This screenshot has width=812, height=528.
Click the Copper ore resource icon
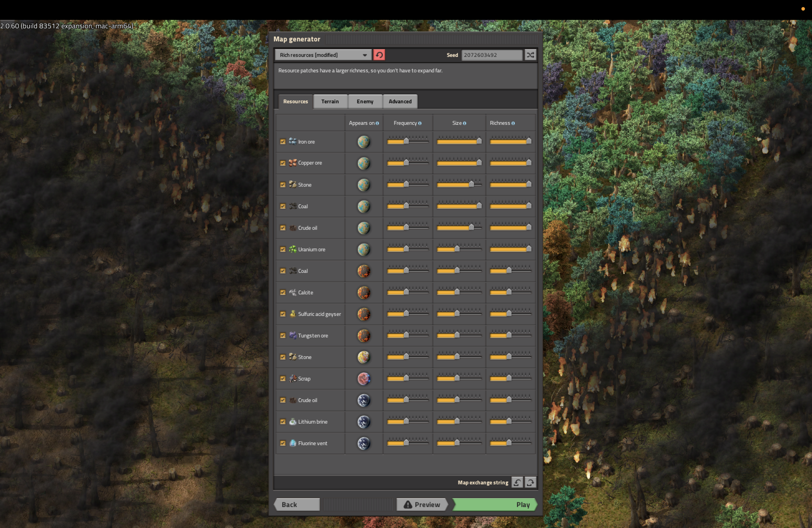tap(292, 163)
